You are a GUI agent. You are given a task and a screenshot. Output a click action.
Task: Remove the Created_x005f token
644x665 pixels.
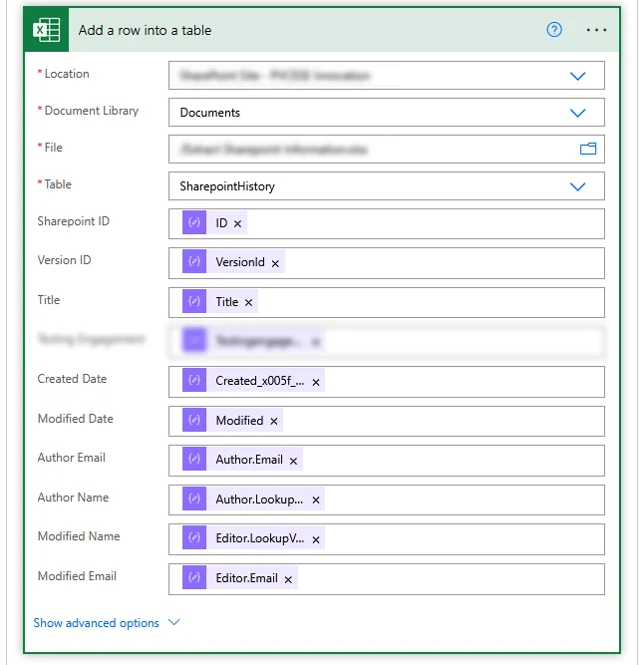click(316, 382)
